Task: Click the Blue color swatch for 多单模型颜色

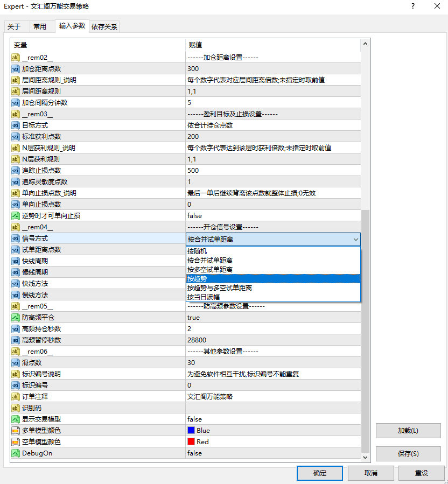Action: [192, 430]
